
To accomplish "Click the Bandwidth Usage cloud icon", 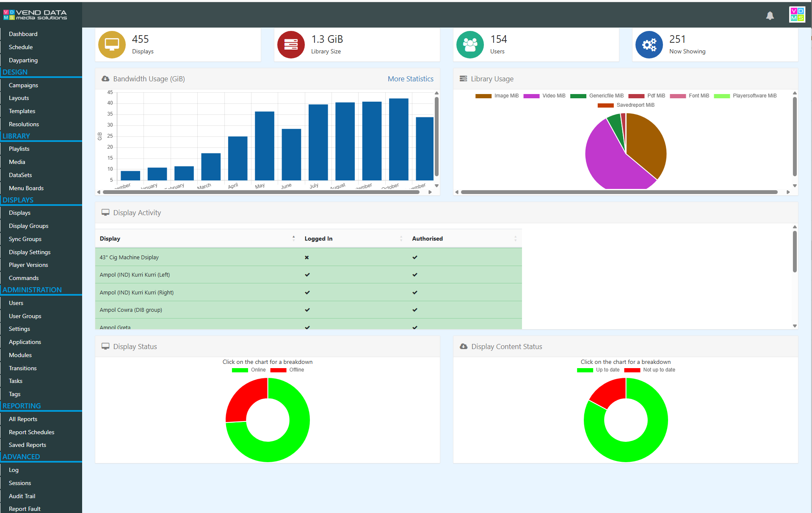I will click(105, 79).
